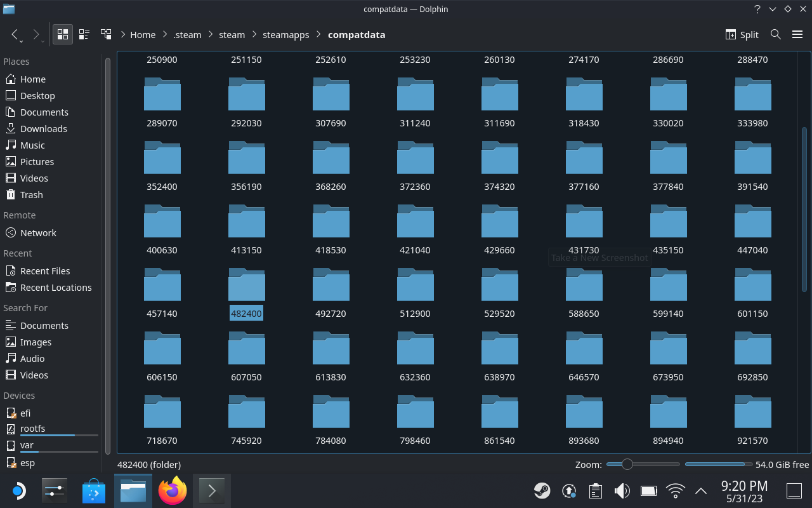
Task: Open Recent Files in sidebar
Action: point(44,271)
